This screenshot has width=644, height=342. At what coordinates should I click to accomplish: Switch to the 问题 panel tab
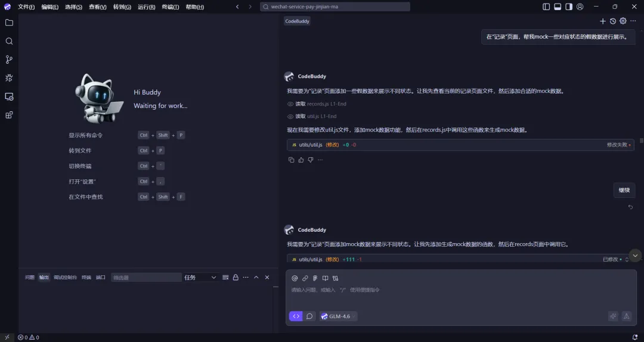(x=30, y=278)
